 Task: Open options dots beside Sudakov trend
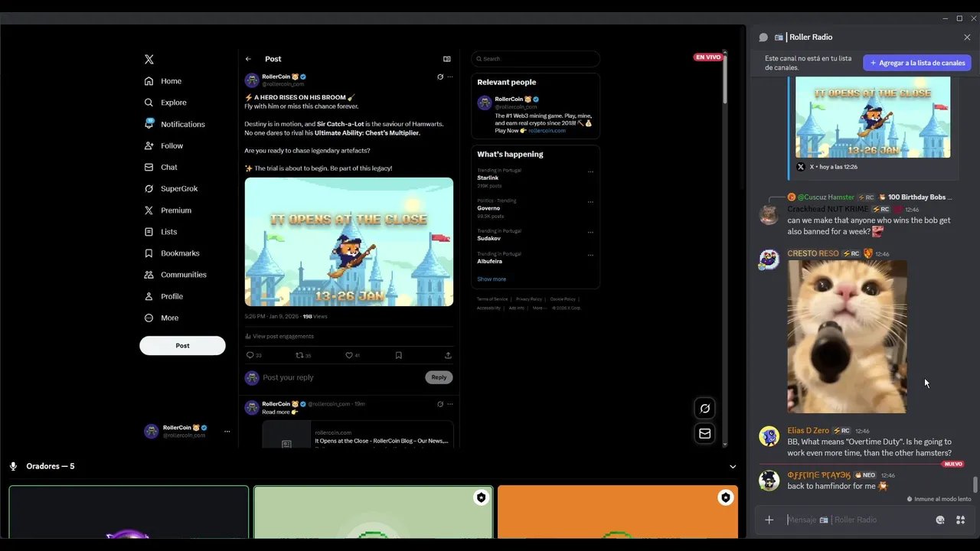590,232
